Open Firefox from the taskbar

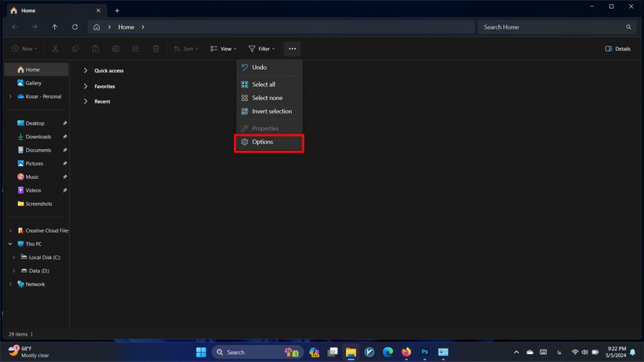[x=406, y=352]
